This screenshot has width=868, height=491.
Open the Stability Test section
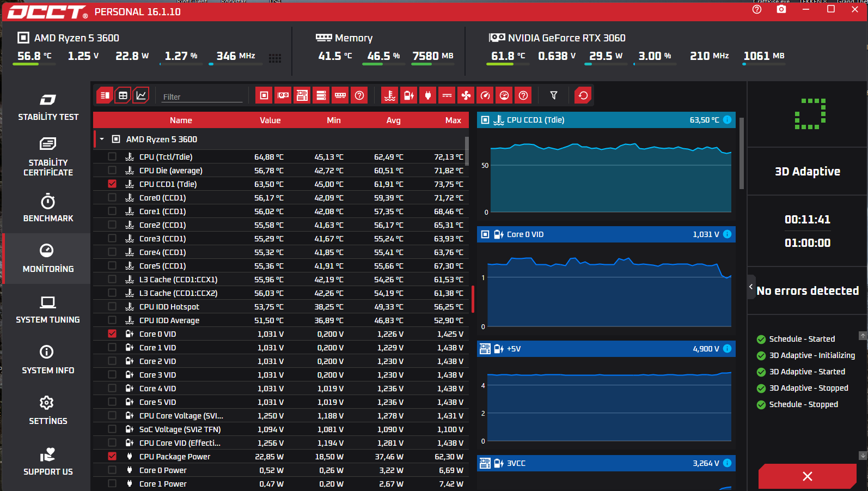coord(48,107)
